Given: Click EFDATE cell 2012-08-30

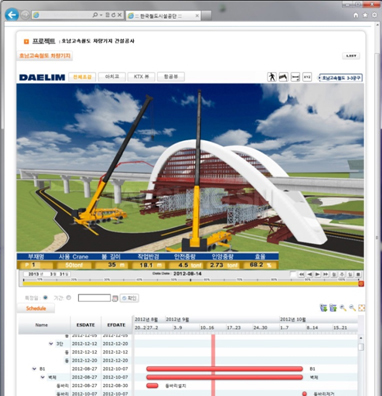Looking at the screenshot, I should coord(115,385).
